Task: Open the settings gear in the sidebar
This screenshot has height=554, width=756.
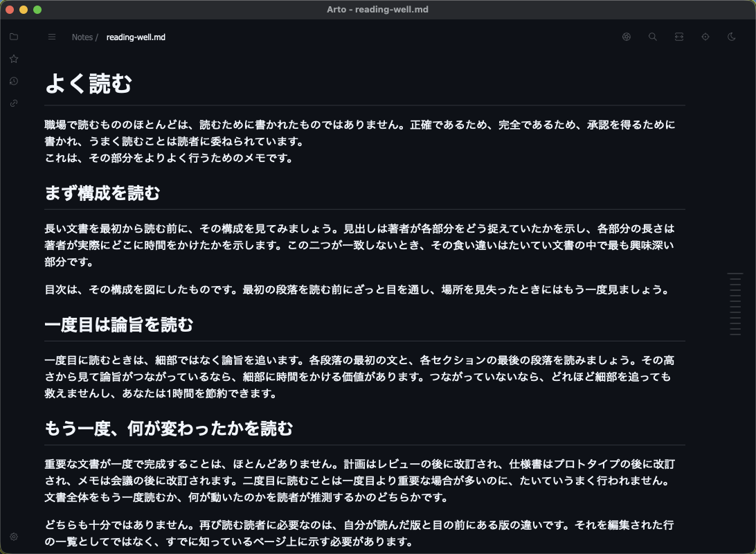Action: [14, 537]
